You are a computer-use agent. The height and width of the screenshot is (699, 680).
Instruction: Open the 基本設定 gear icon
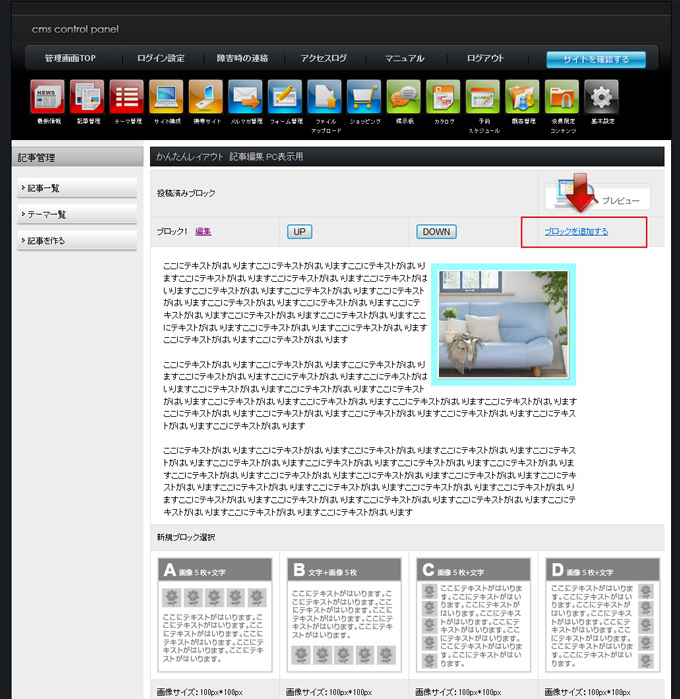tap(601, 98)
